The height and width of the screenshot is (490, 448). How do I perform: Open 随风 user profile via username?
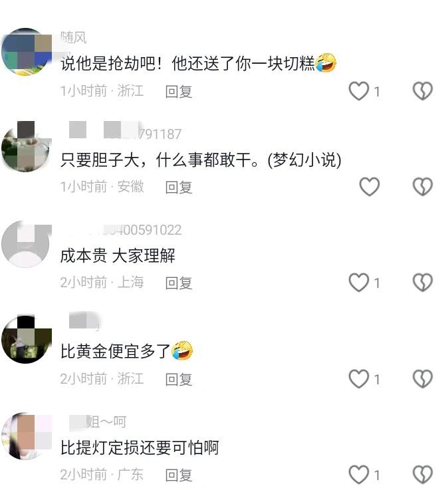pyautogui.click(x=73, y=37)
